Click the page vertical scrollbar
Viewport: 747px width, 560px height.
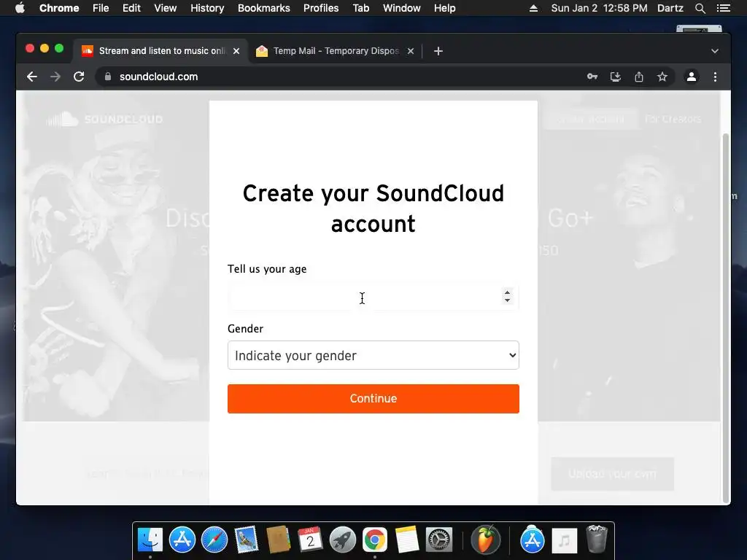pyautogui.click(x=726, y=318)
